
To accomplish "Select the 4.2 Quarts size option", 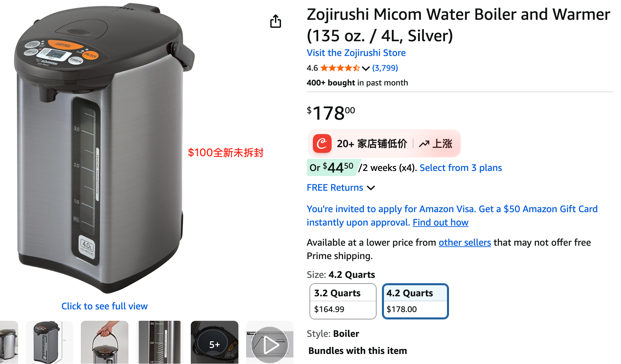I will [415, 301].
